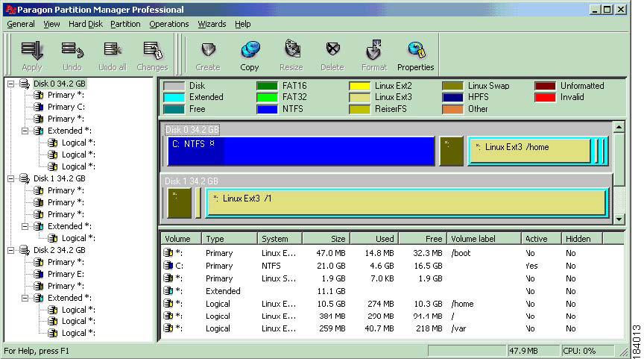
Task: Open the View menu
Action: tap(51, 25)
